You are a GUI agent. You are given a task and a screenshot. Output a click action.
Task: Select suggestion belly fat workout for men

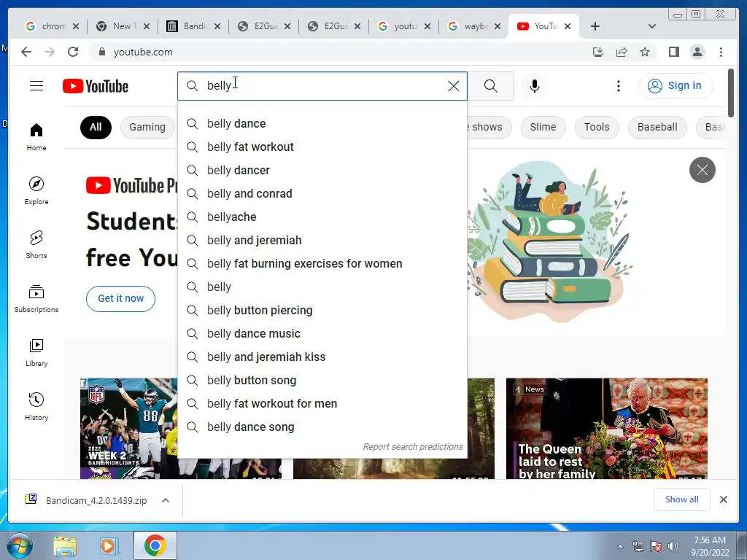[x=322, y=403]
